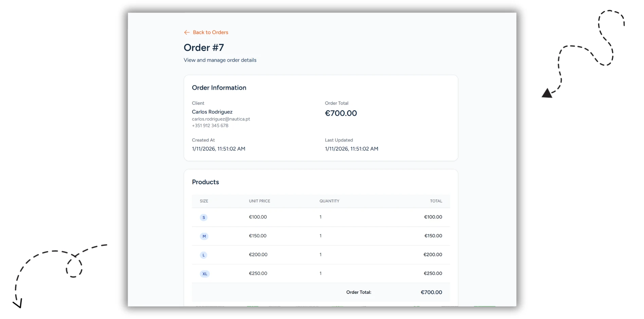Select client name Carlos Rodriguez
This screenshot has height=319, width=644.
point(212,112)
